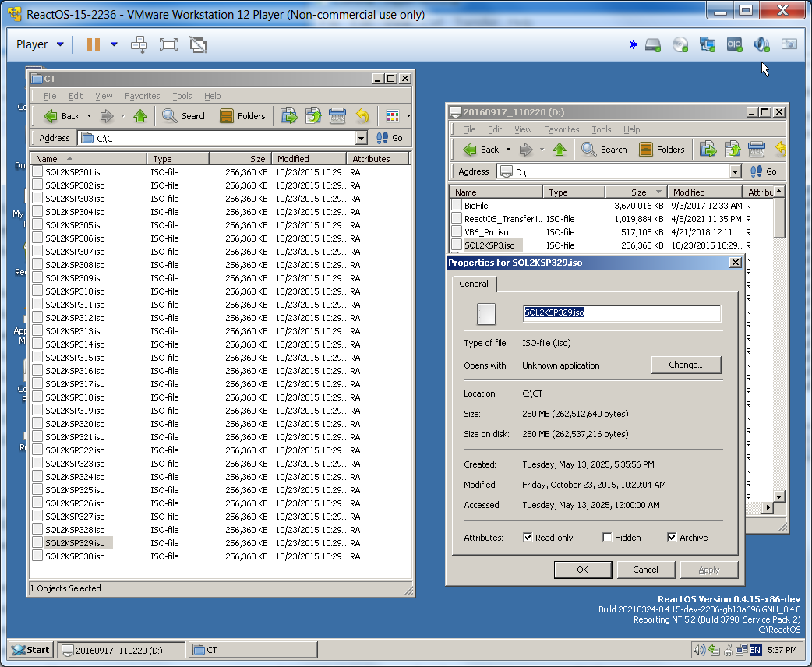Send Ctrl+Alt+Del using the VMware toolbar icon
The height and width of the screenshot is (667, 812).
(139, 44)
